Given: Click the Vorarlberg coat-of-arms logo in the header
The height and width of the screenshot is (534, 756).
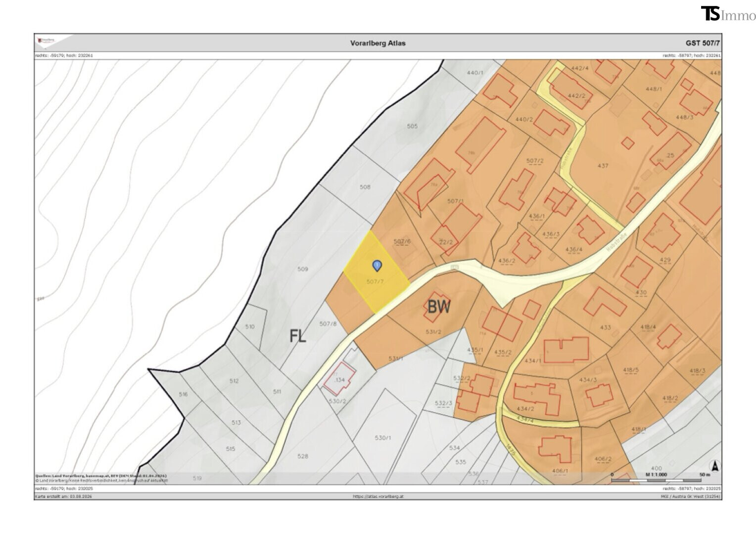Looking at the screenshot, I should tap(46, 41).
